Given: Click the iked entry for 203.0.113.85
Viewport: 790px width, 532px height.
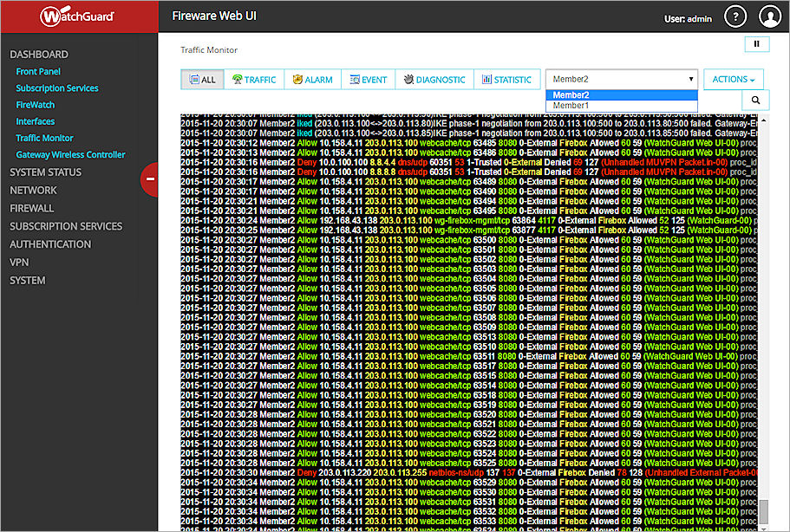Looking at the screenshot, I should [x=468, y=133].
